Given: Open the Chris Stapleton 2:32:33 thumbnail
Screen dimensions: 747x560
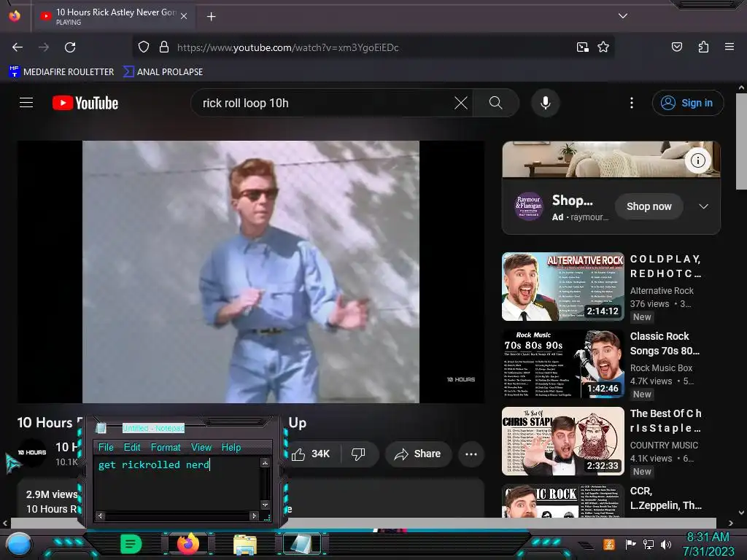Looking at the screenshot, I should (562, 441).
